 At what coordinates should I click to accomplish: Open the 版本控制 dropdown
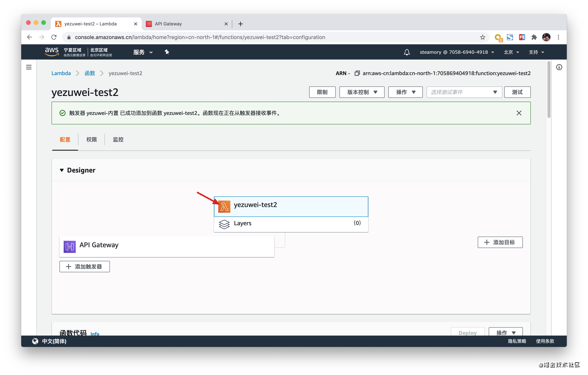coord(362,92)
